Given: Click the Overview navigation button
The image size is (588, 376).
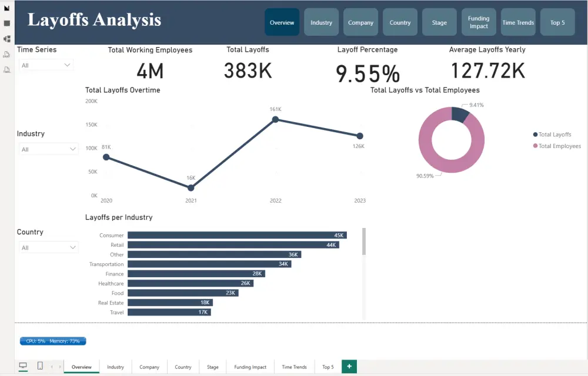Looking at the screenshot, I should [282, 22].
